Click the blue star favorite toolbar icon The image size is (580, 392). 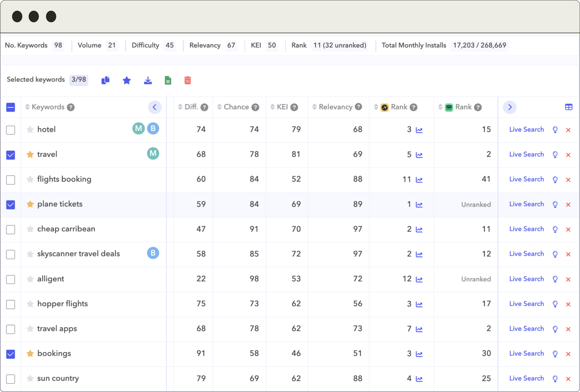point(127,80)
